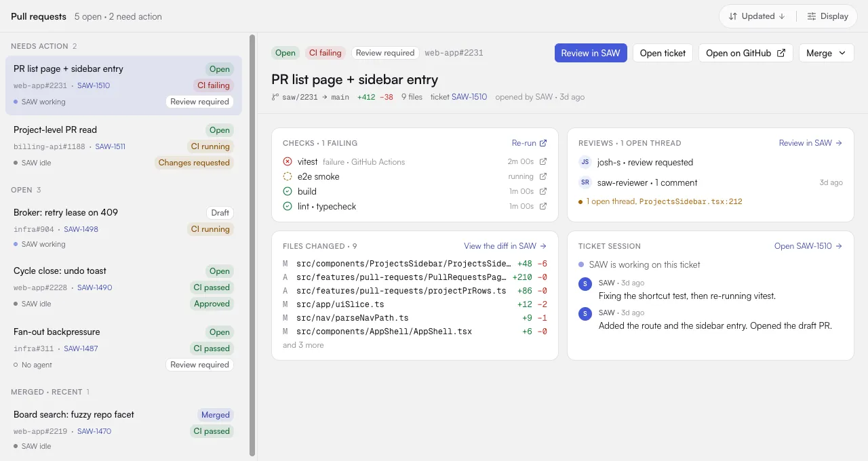Click the Review in SAW primary button

coord(591,53)
